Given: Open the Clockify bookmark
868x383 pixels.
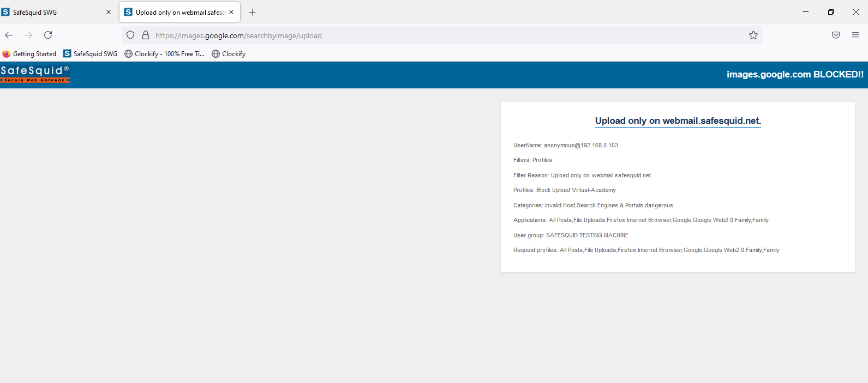Looking at the screenshot, I should (229, 54).
